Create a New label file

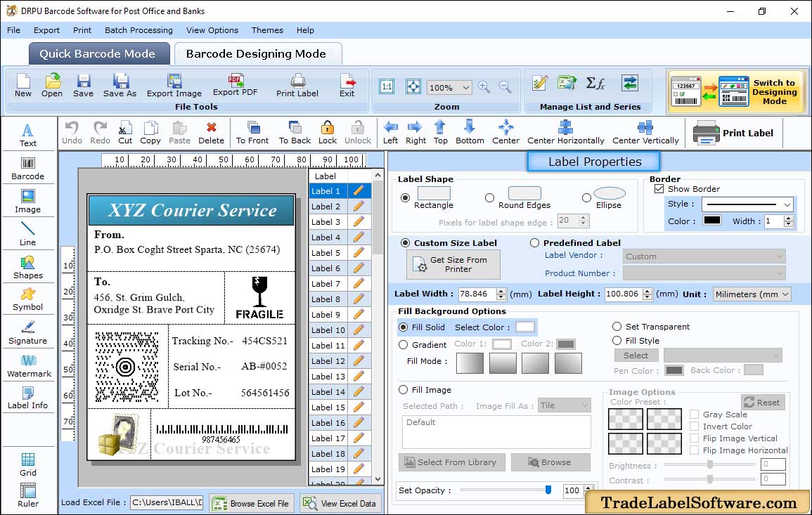pyautogui.click(x=22, y=86)
